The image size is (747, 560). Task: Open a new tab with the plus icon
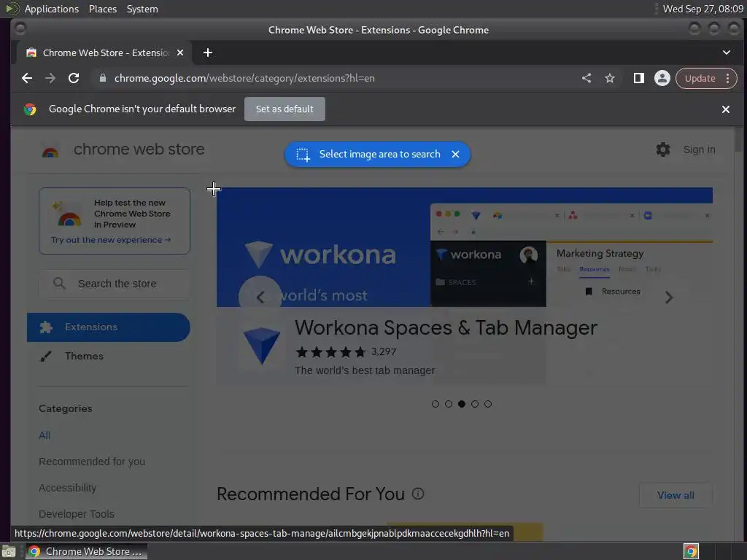[x=208, y=52]
